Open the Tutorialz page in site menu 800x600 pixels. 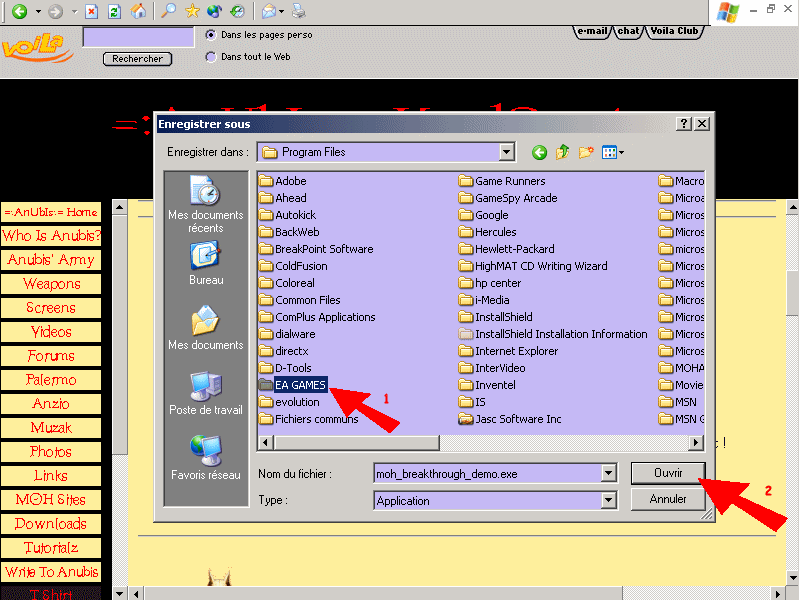click(x=51, y=548)
